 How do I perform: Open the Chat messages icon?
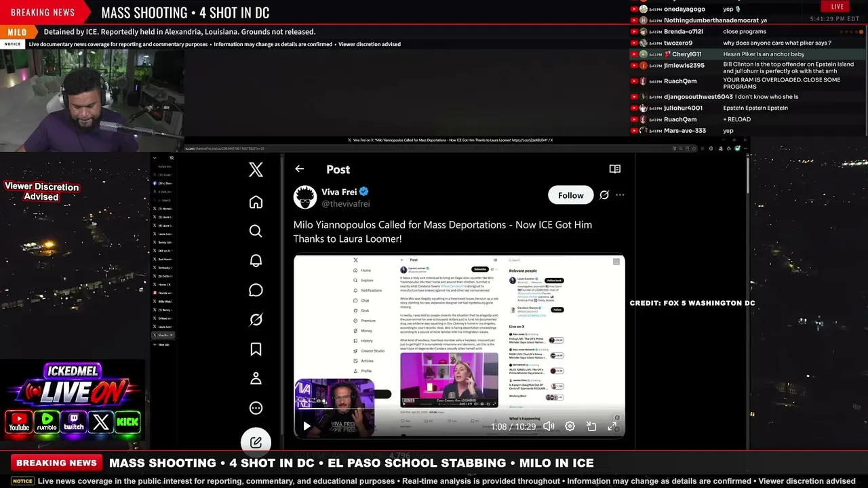coord(256,290)
